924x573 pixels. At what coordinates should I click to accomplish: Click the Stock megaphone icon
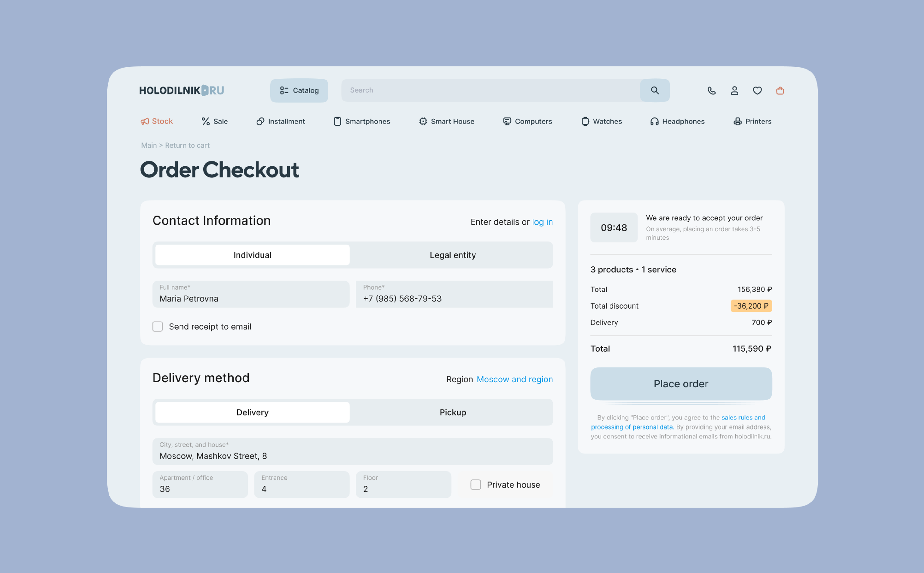pos(145,121)
